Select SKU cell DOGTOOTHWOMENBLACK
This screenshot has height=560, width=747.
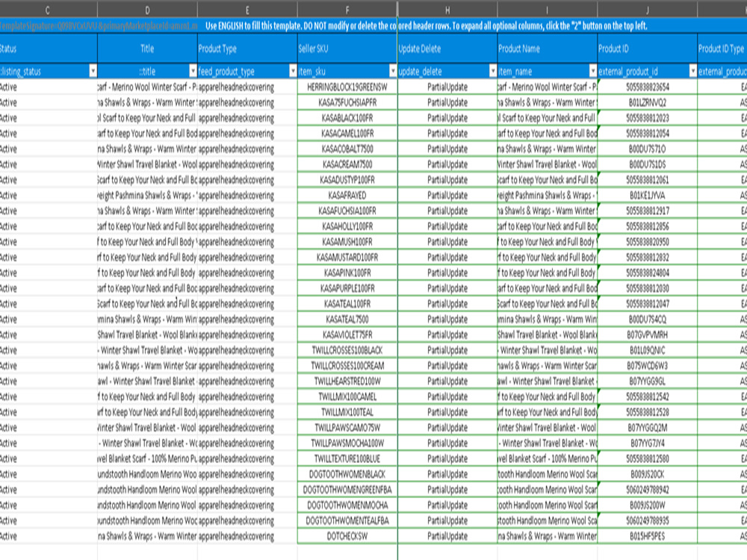(347, 474)
